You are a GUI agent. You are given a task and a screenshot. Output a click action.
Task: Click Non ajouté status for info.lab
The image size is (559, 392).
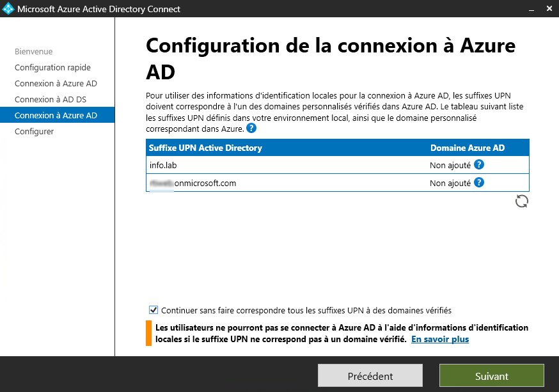point(450,166)
